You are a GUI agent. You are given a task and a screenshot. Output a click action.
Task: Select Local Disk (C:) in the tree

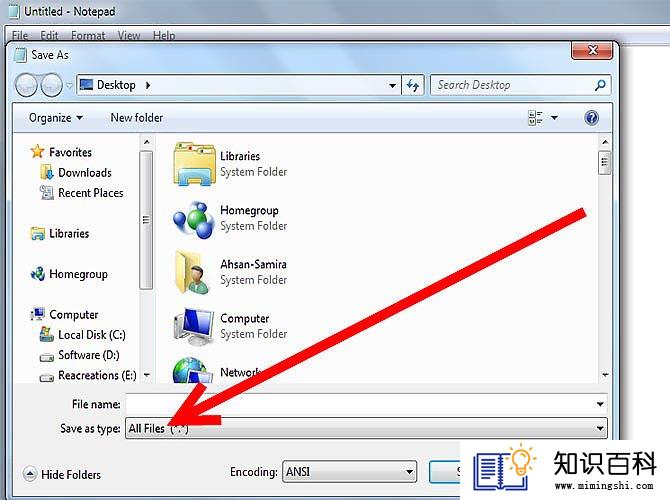tap(92, 335)
